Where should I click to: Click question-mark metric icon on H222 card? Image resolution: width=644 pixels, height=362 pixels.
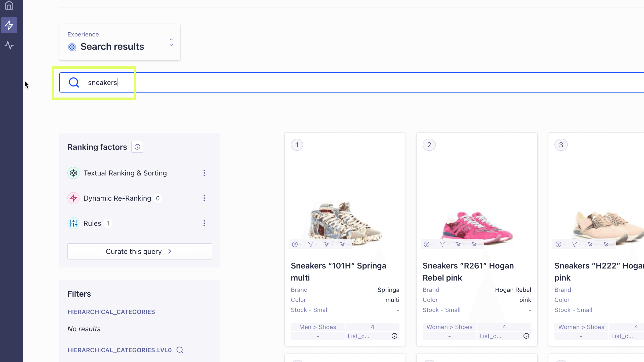pyautogui.click(x=558, y=244)
